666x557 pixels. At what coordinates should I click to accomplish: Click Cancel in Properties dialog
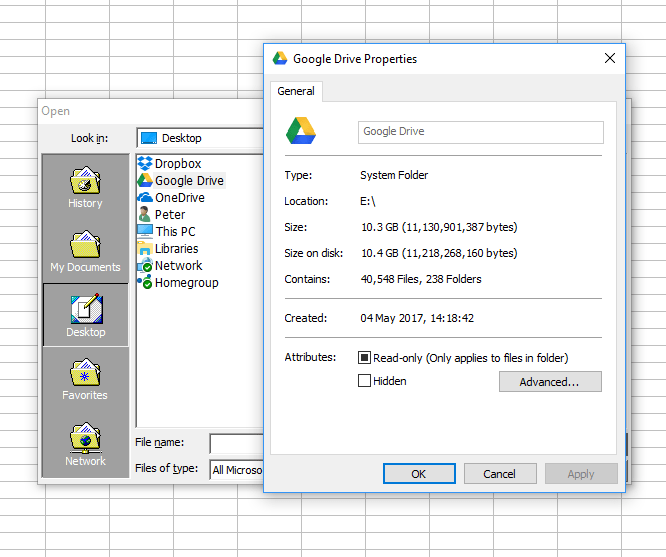point(500,474)
